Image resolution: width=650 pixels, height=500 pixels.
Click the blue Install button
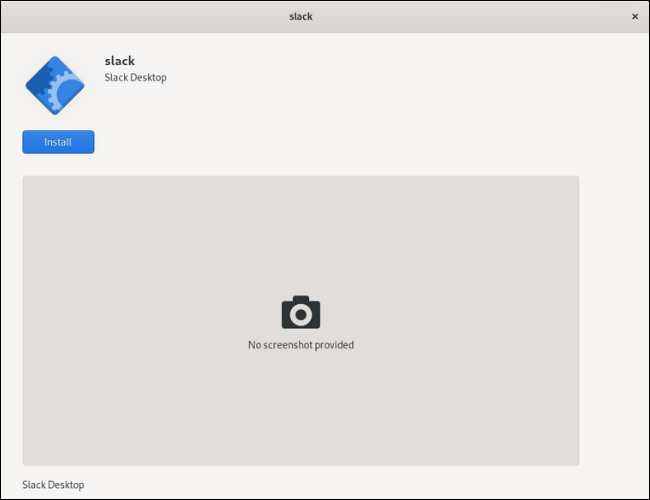pyautogui.click(x=58, y=142)
